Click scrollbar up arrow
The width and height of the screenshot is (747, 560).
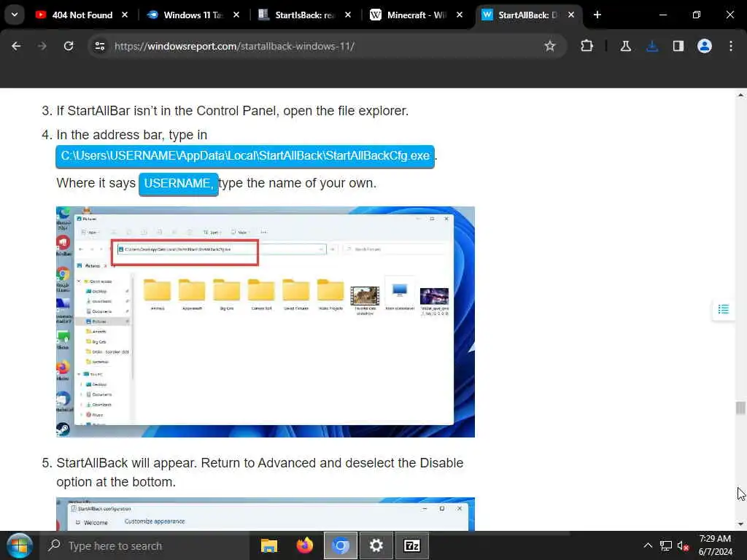[740, 96]
